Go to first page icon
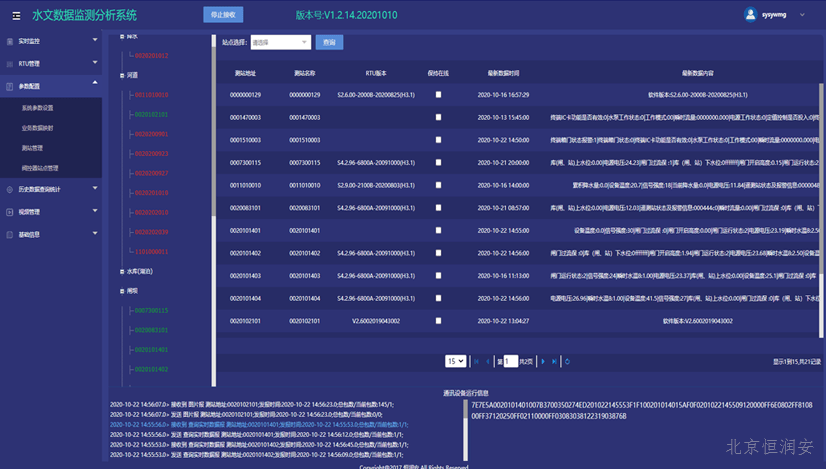Screen dimensions: 826x469 coord(476,361)
